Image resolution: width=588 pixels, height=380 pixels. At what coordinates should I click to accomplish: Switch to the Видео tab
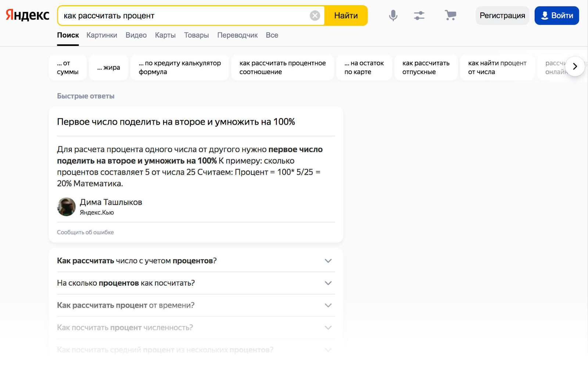[x=136, y=35]
